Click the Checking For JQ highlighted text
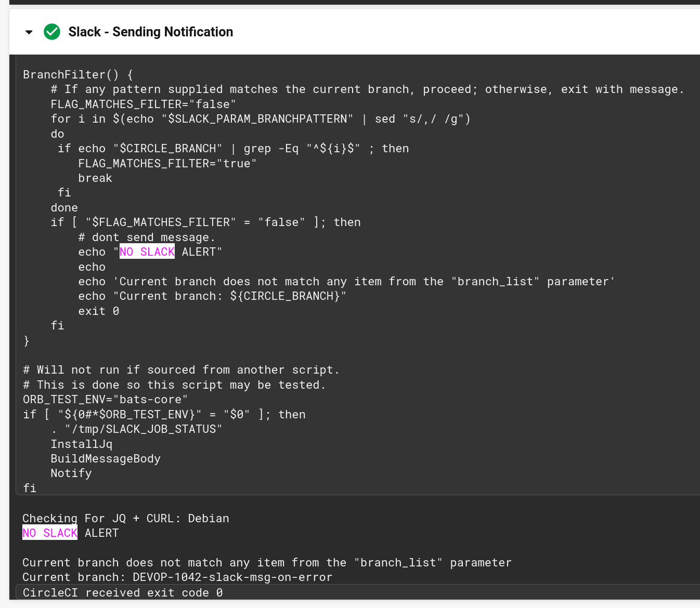700x608 pixels. click(x=49, y=518)
